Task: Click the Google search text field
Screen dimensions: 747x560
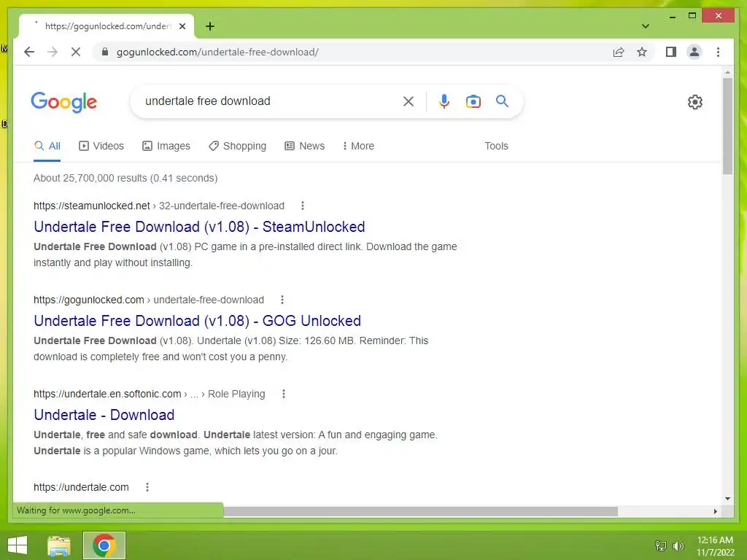Action: pos(269,101)
